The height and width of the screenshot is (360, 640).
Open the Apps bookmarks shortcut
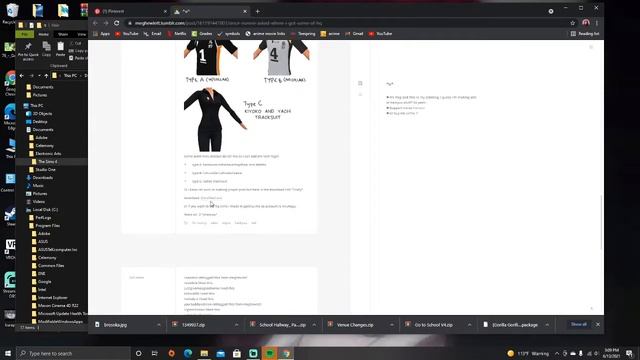[x=102, y=34]
